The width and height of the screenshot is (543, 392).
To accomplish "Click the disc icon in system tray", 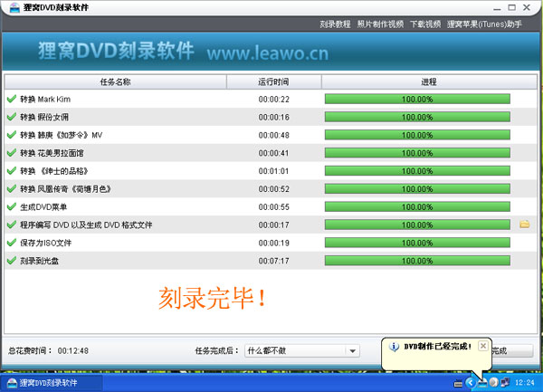I will (493, 383).
